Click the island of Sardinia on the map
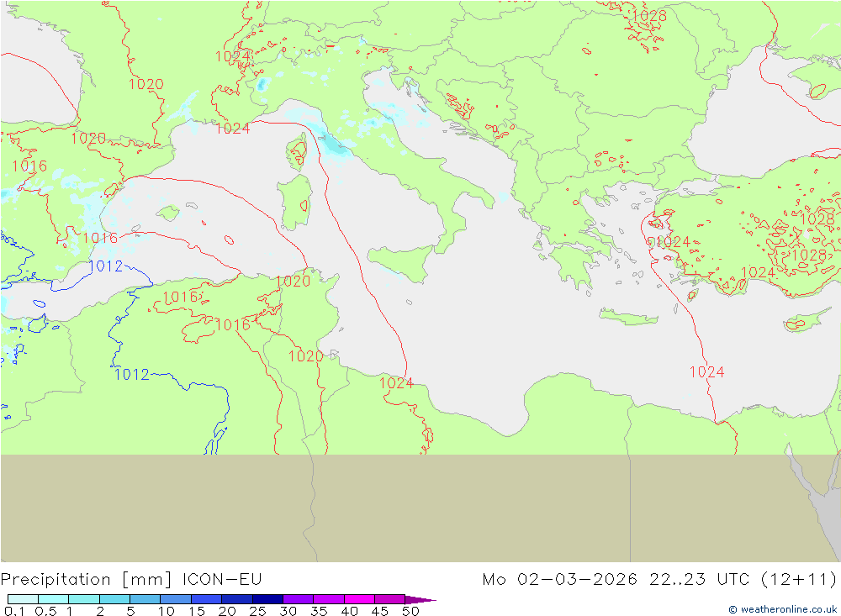The width and height of the screenshot is (841, 616). pyautogui.click(x=294, y=203)
